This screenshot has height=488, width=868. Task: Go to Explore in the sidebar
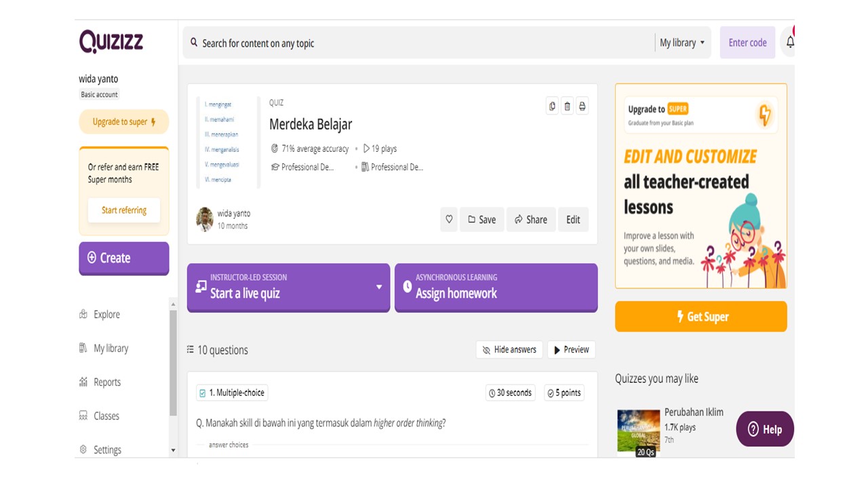(x=106, y=314)
